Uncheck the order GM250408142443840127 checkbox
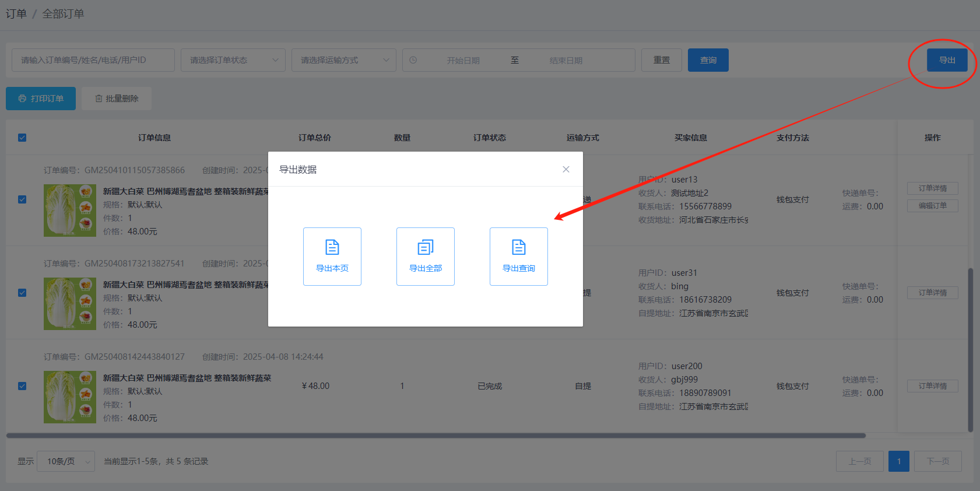The image size is (980, 491). (22, 386)
